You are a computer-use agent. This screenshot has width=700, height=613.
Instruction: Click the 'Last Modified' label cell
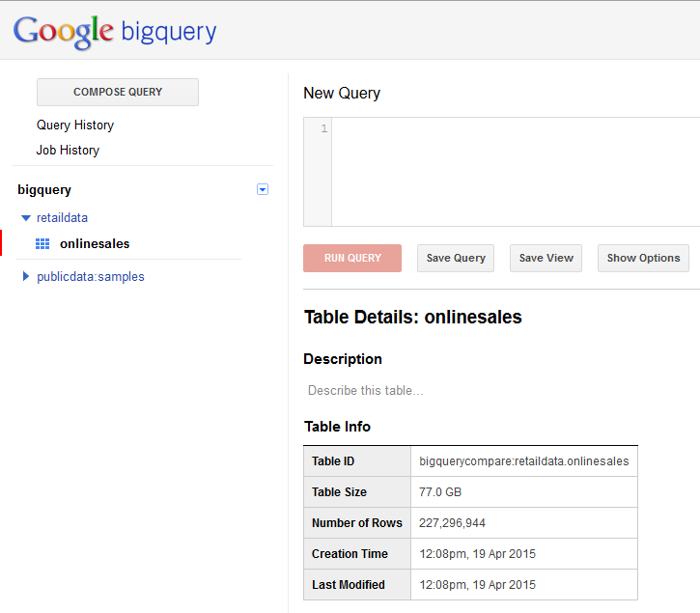tap(357, 584)
